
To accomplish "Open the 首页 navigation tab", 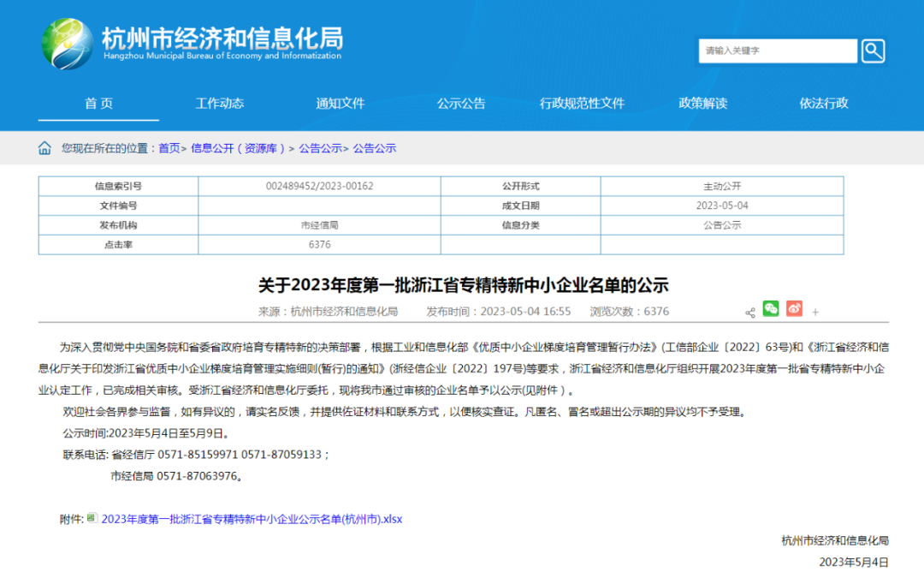I will [98, 104].
